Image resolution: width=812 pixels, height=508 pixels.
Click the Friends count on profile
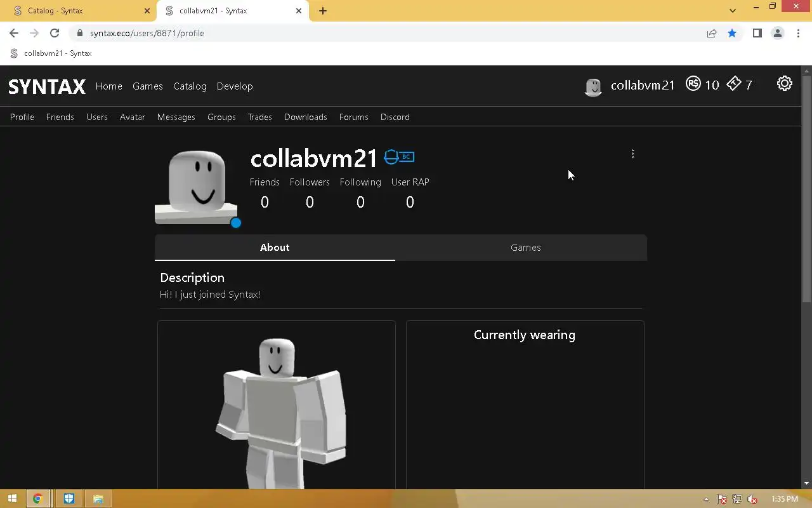[x=265, y=202]
